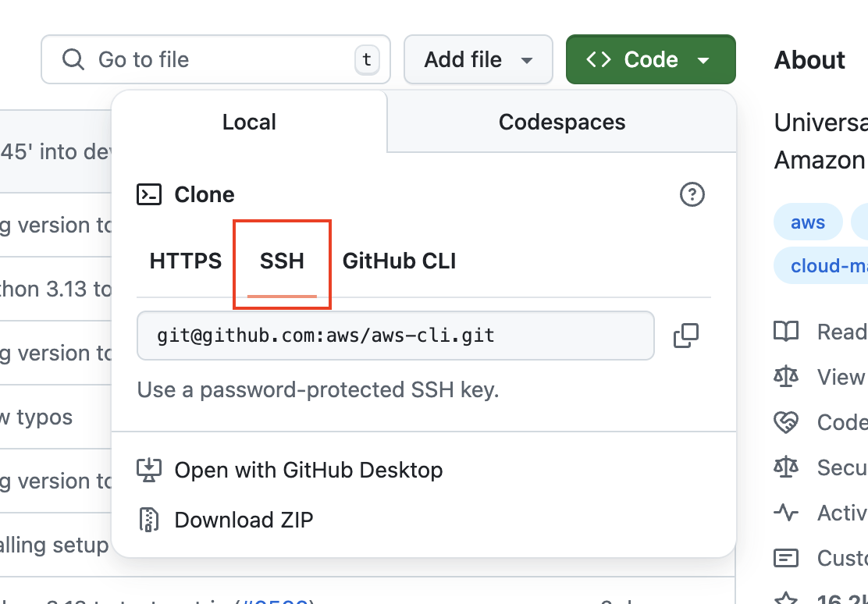
Task: Click the Activity pulse icon
Action: (786, 513)
